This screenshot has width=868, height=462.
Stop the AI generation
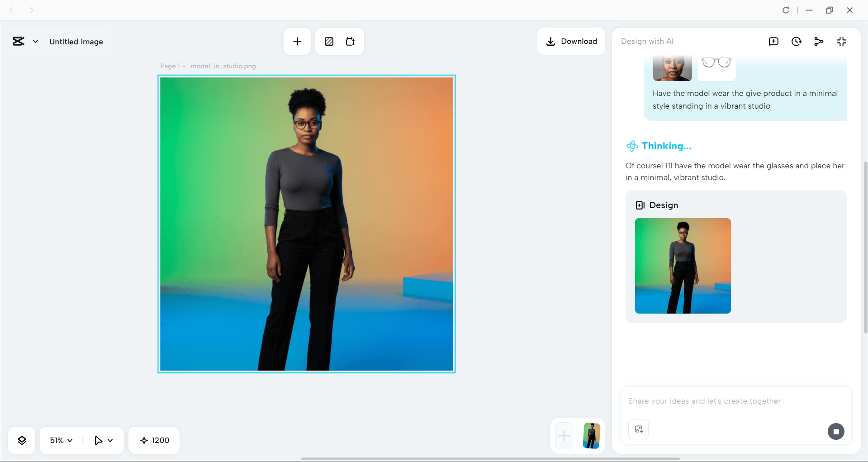[x=836, y=431]
